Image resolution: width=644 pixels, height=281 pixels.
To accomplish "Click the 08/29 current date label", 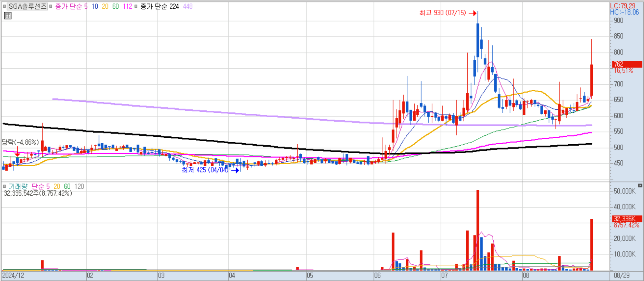I will pos(622,275).
